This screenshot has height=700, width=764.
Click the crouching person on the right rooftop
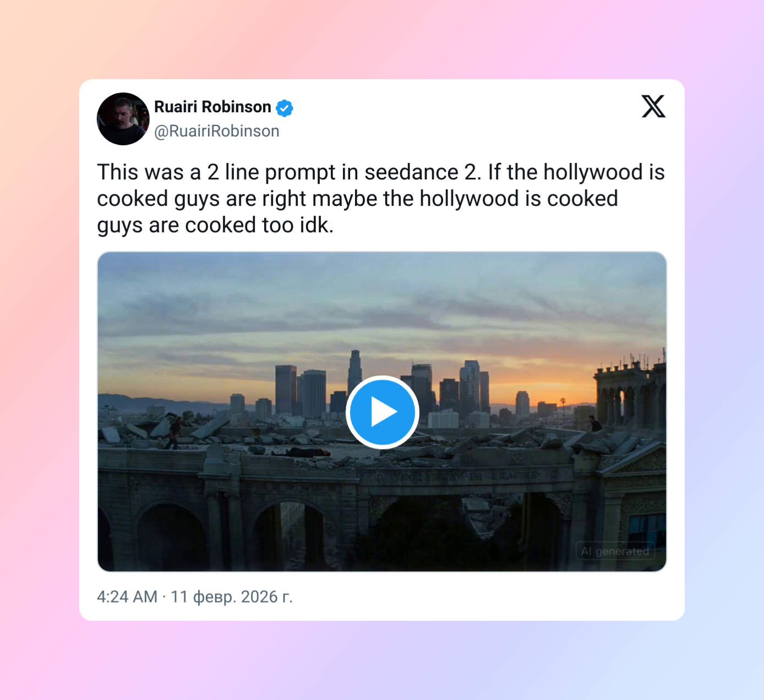[595, 424]
